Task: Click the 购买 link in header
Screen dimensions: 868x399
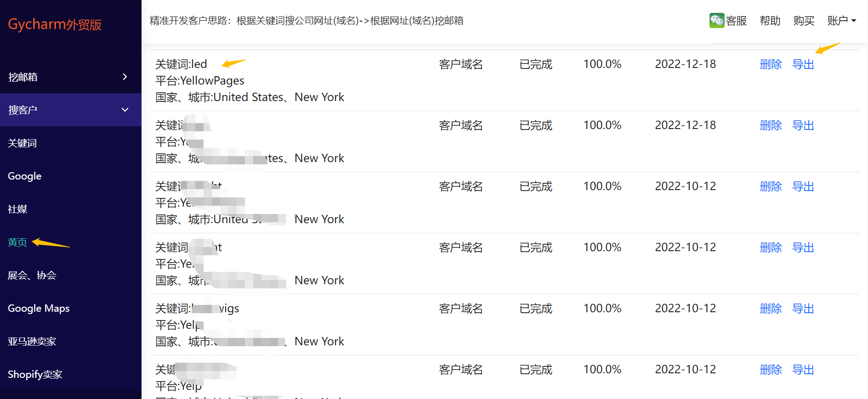Action: click(804, 21)
